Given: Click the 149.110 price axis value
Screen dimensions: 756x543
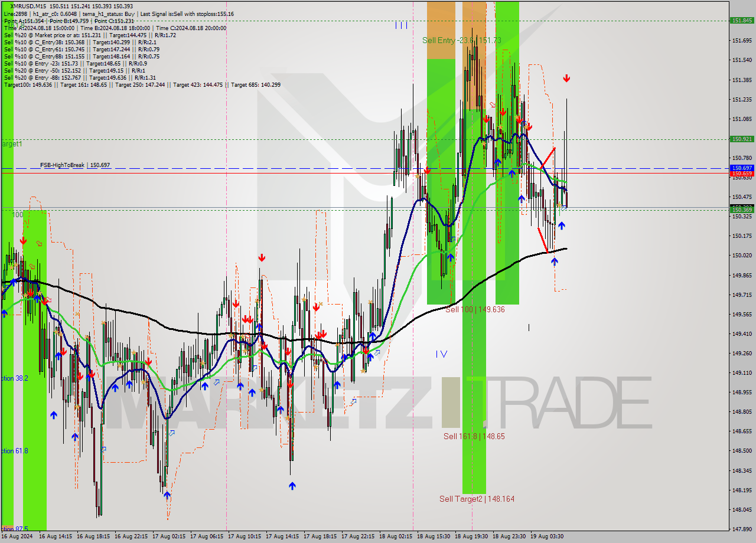Looking at the screenshot, I should (742, 373).
